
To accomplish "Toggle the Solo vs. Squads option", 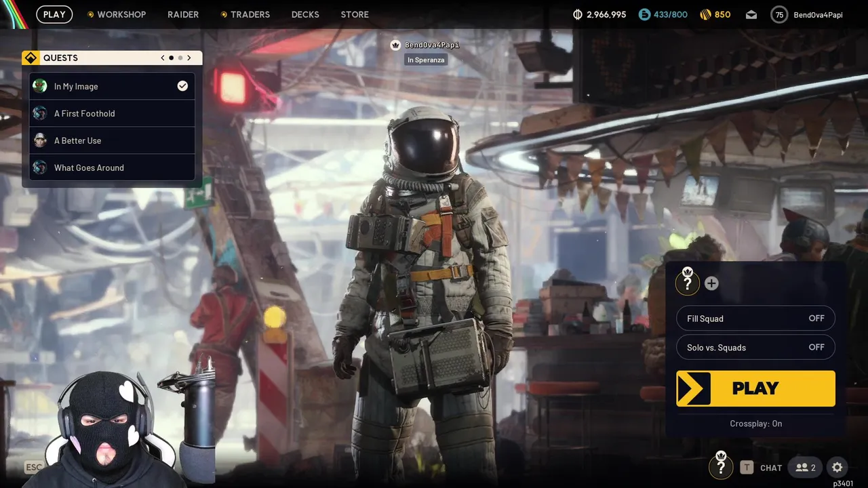I will click(x=755, y=347).
